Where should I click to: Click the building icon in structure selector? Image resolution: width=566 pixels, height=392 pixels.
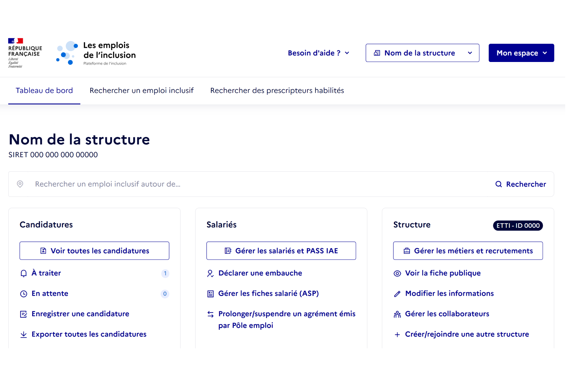click(x=377, y=53)
